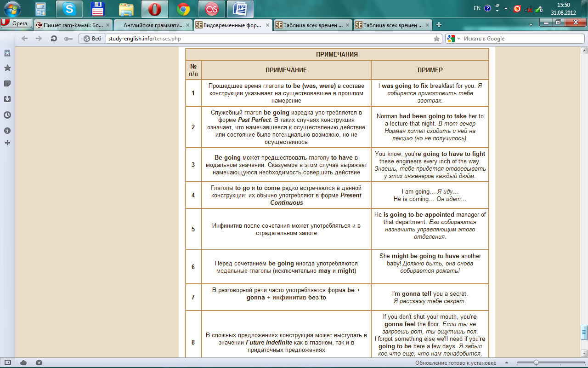Image resolution: width=588 pixels, height=368 pixels.
Task: Click the red Opera tray icon
Action: coord(517,9)
